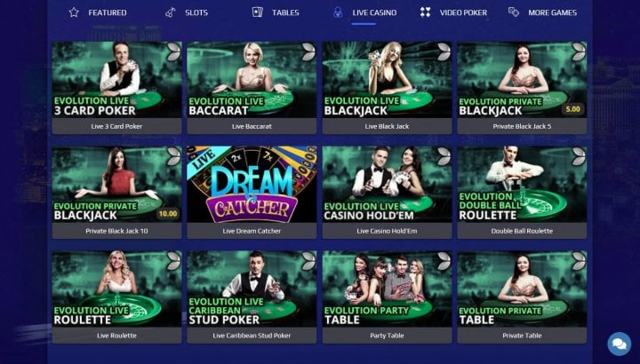Click the Live Caribbean Stud Poker label

pos(252,336)
